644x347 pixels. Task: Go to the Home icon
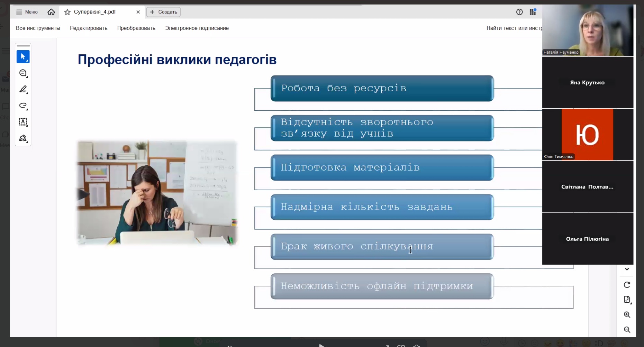pyautogui.click(x=51, y=12)
